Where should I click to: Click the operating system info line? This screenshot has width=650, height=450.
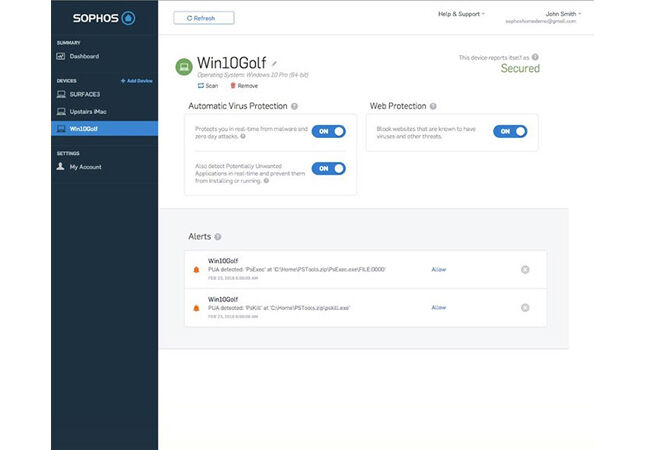click(253, 75)
